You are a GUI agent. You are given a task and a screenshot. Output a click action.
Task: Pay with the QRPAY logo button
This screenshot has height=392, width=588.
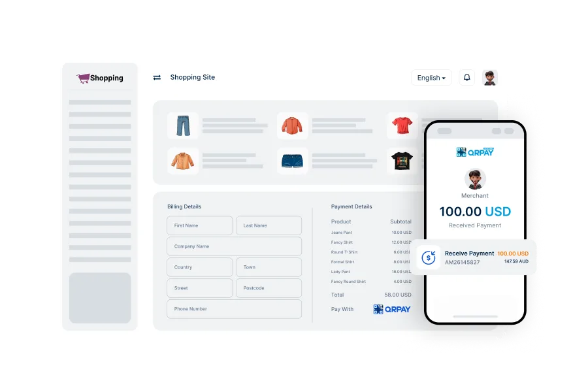point(392,309)
